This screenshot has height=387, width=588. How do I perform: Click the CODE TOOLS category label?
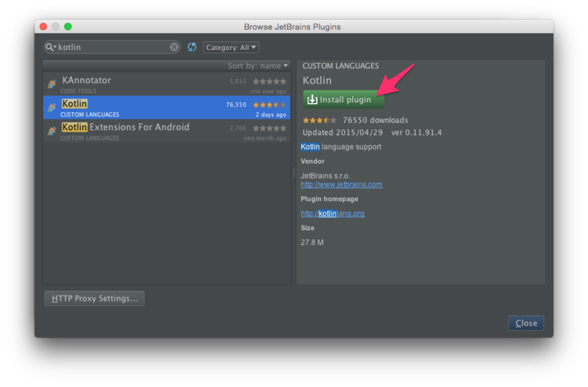[x=79, y=91]
